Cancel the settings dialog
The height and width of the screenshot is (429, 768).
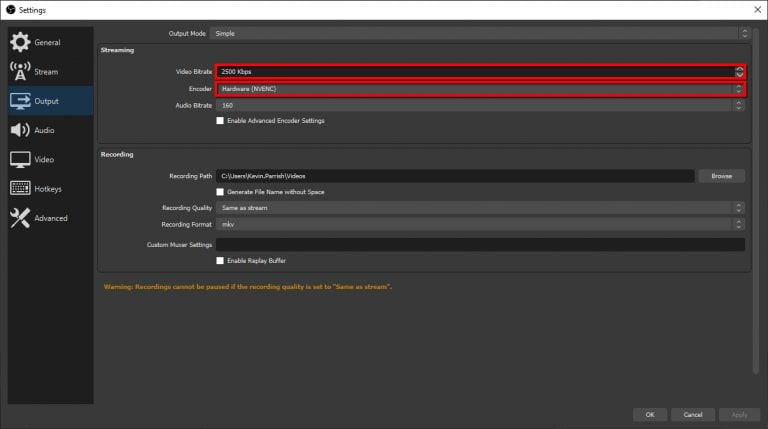pos(693,414)
